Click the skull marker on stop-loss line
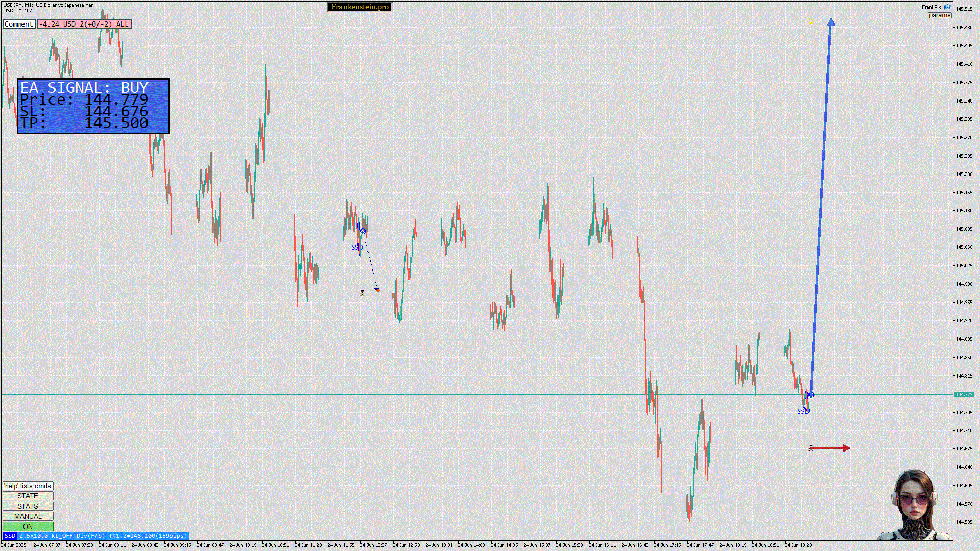This screenshot has width=980, height=551. (x=811, y=448)
